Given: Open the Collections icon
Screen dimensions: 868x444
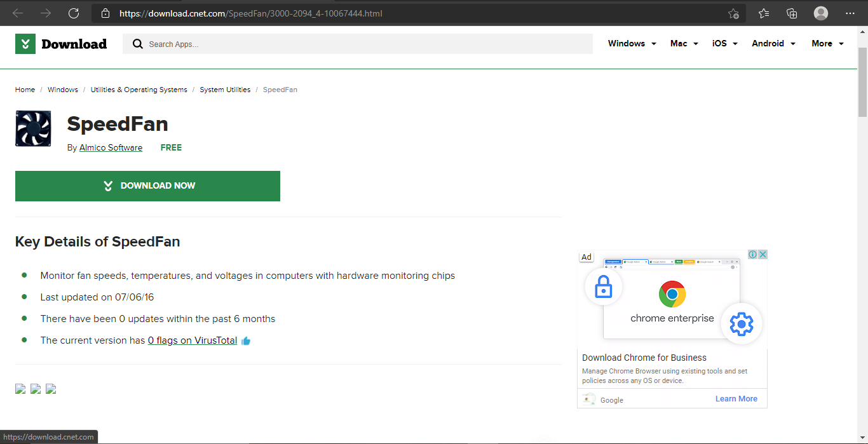Looking at the screenshot, I should (792, 13).
